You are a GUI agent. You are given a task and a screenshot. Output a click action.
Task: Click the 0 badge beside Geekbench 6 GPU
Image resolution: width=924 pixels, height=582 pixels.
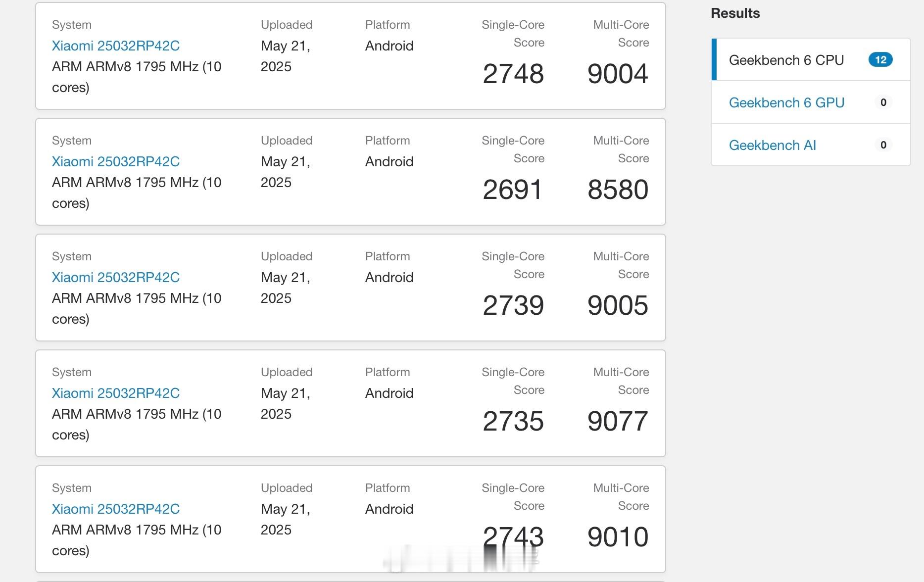click(883, 102)
